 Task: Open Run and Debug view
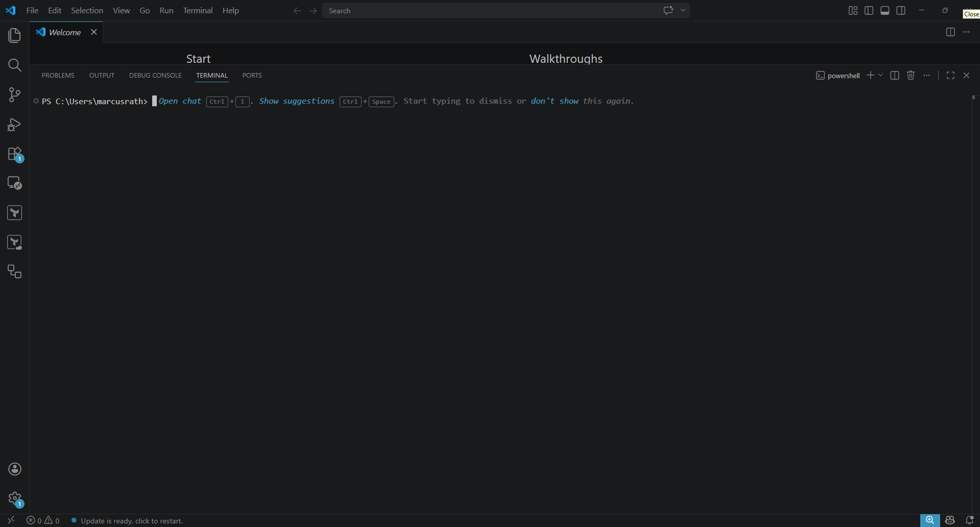coord(15,125)
